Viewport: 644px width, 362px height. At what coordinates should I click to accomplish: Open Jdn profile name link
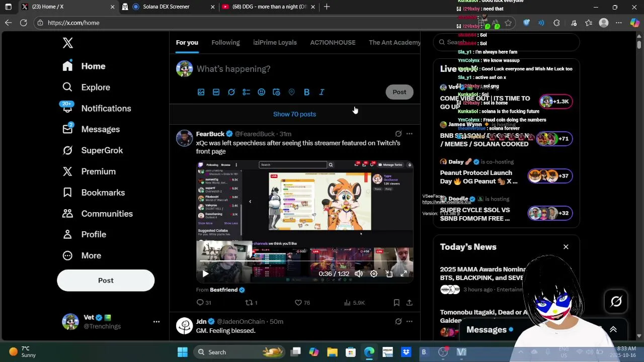(201, 321)
